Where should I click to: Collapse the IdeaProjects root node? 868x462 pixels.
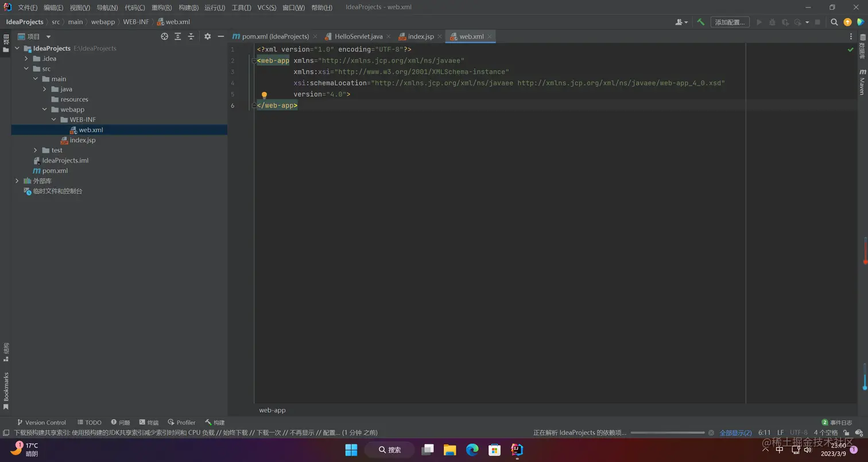click(x=17, y=48)
